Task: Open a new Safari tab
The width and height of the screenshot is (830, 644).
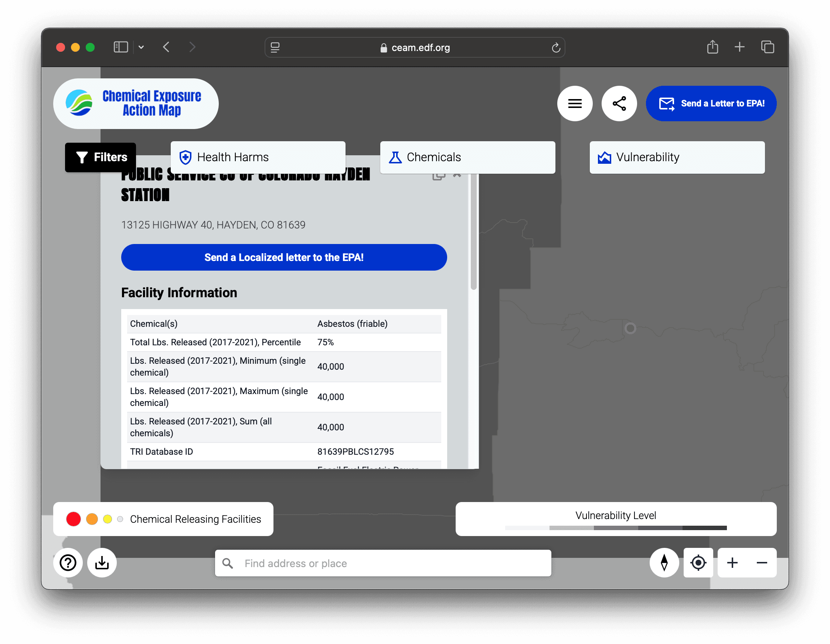Action: point(739,47)
